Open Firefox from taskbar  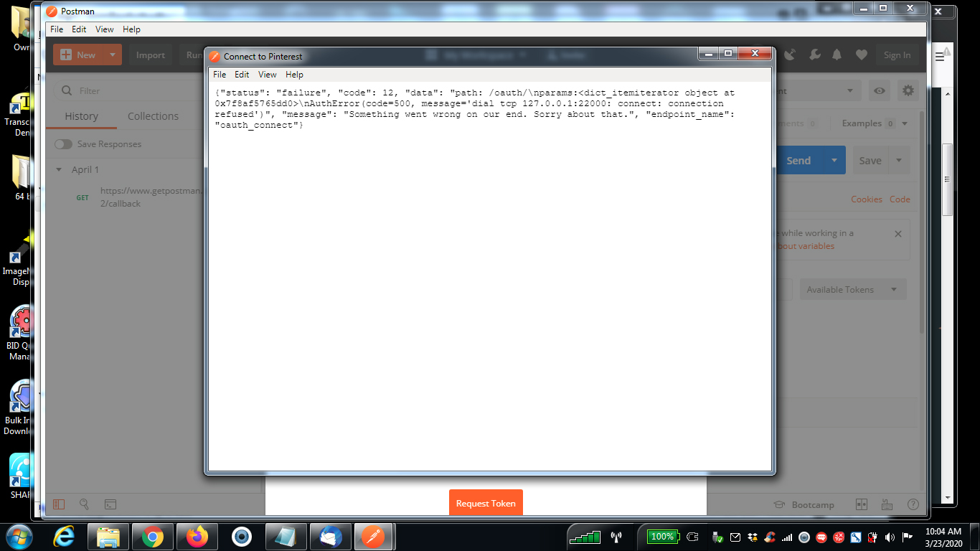tap(197, 536)
